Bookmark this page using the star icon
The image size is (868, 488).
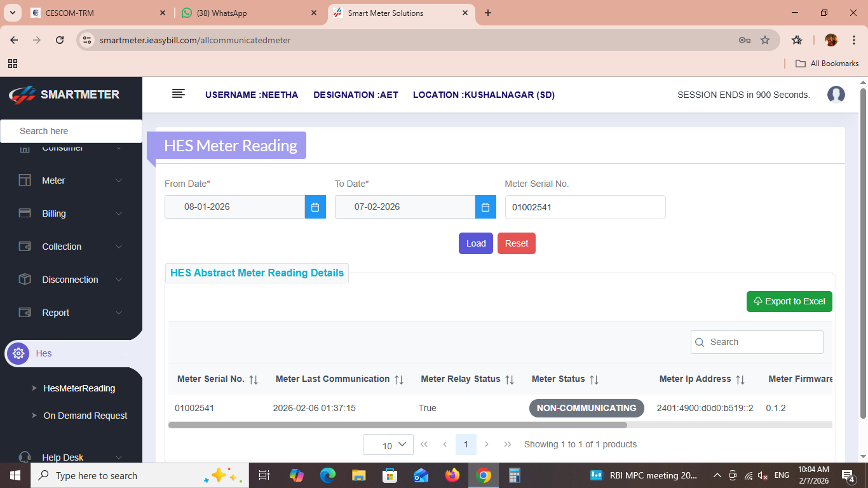click(765, 40)
